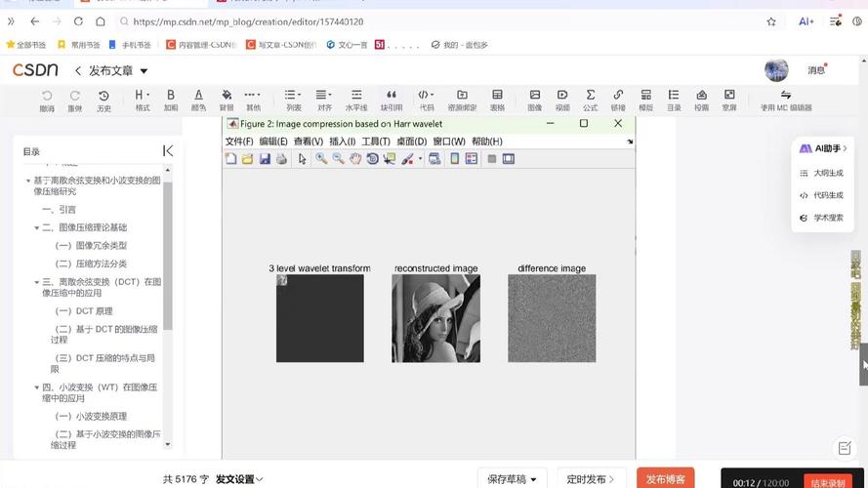Image resolution: width=868 pixels, height=488 pixels.
Task: Open the 发布文章 dropdown arrow
Action: click(144, 71)
